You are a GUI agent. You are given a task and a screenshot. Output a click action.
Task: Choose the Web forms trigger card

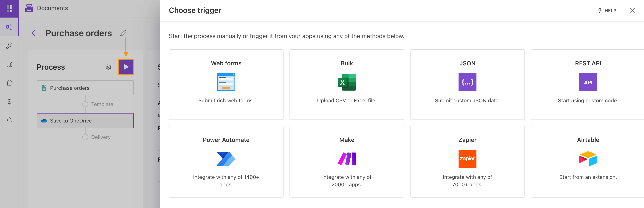tap(226, 85)
